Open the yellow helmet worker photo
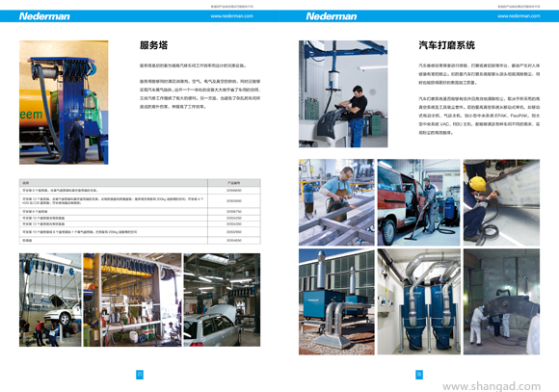 click(x=501, y=202)
